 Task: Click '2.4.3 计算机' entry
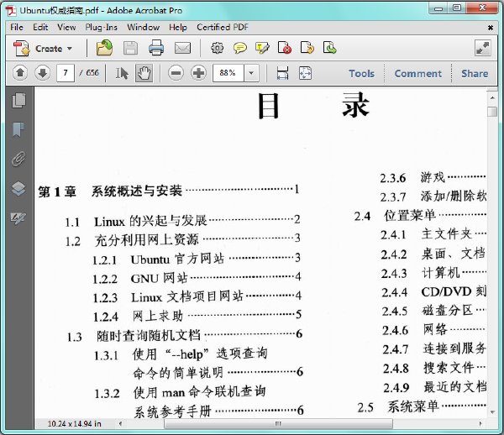pyautogui.click(x=433, y=273)
